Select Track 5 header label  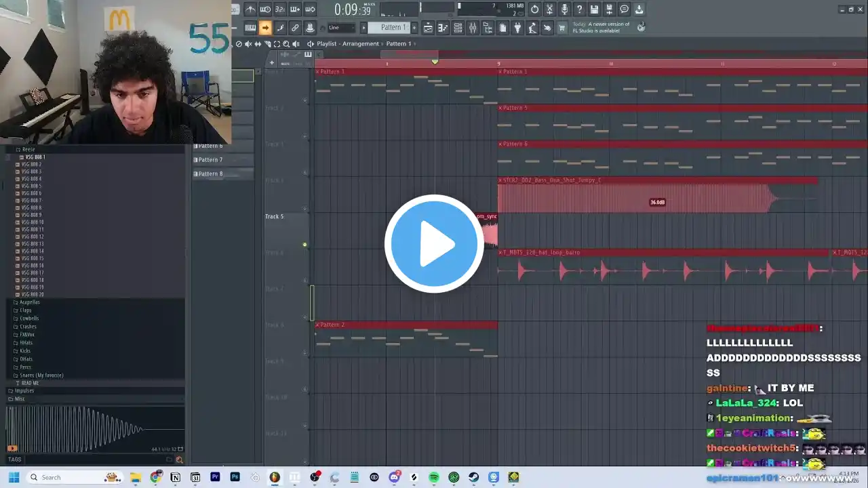[x=275, y=216]
